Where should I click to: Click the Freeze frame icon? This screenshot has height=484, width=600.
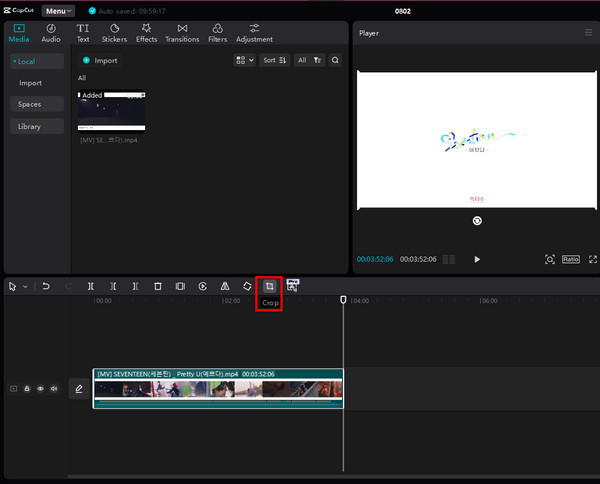point(180,286)
